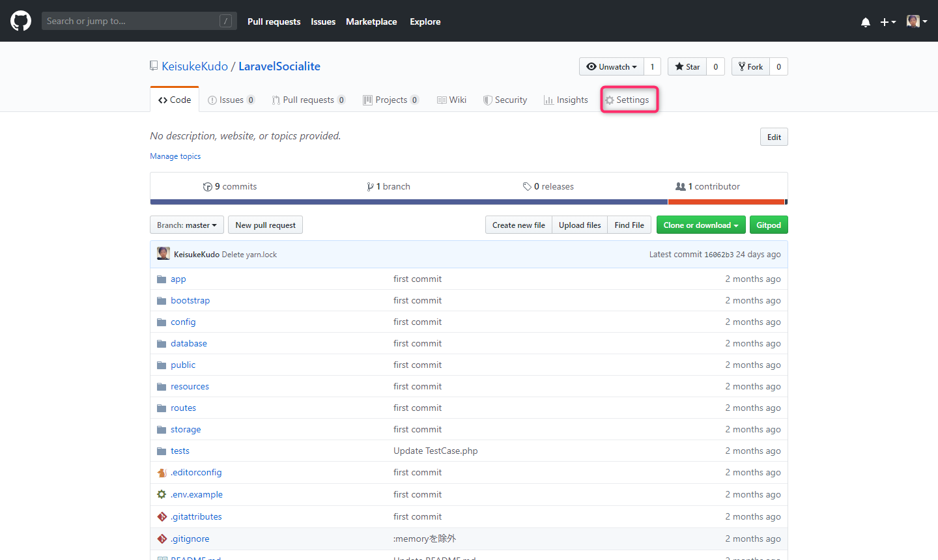Click the language breakdown color bar
Screen dimensions: 938x560
pos(469,202)
